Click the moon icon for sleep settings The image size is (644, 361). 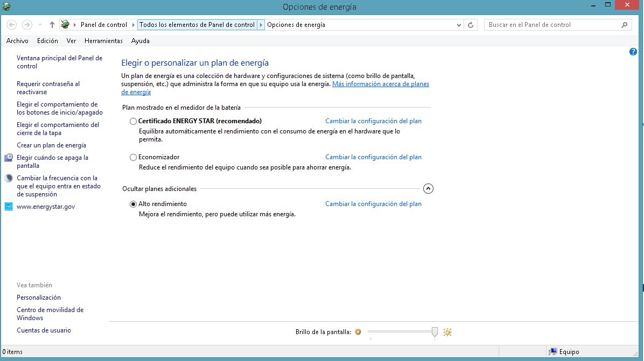click(9, 178)
